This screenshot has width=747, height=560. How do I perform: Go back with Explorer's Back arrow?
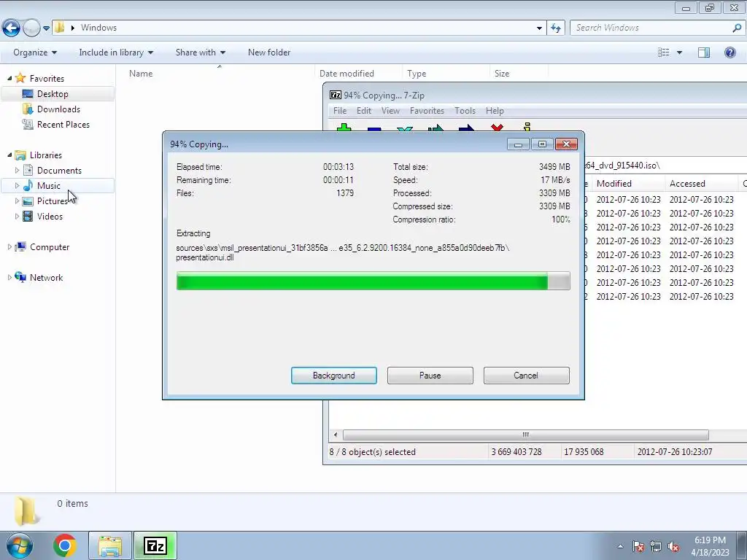[12, 28]
